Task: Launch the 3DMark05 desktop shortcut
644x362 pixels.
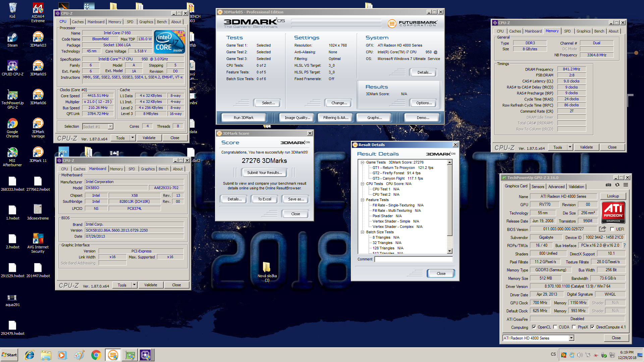Action: coord(38,68)
